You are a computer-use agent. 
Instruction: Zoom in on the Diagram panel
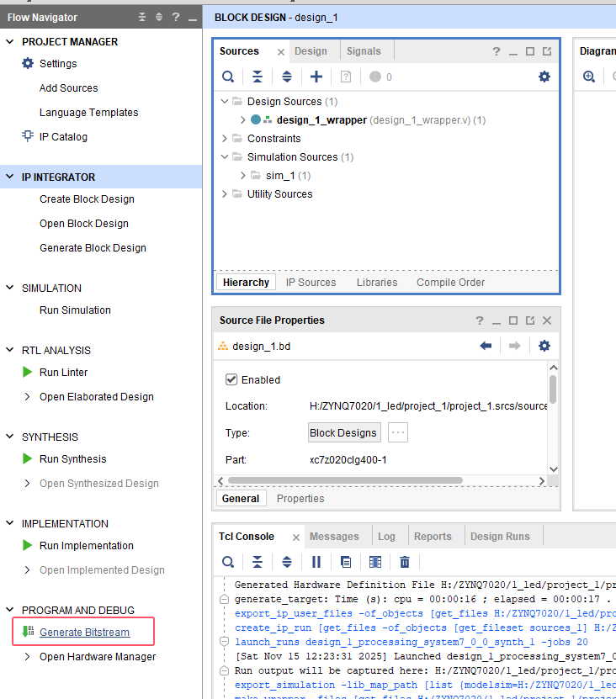click(x=589, y=77)
